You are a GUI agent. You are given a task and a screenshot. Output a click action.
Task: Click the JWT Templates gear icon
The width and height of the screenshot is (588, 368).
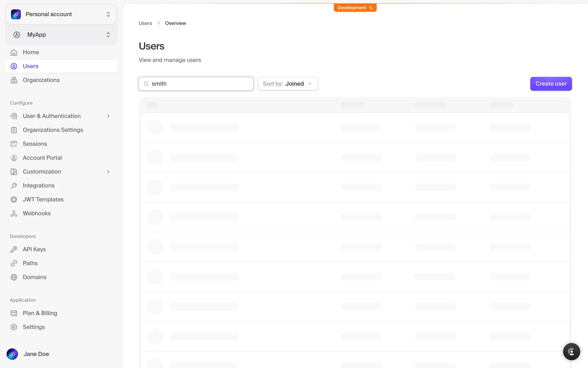pyautogui.click(x=14, y=200)
